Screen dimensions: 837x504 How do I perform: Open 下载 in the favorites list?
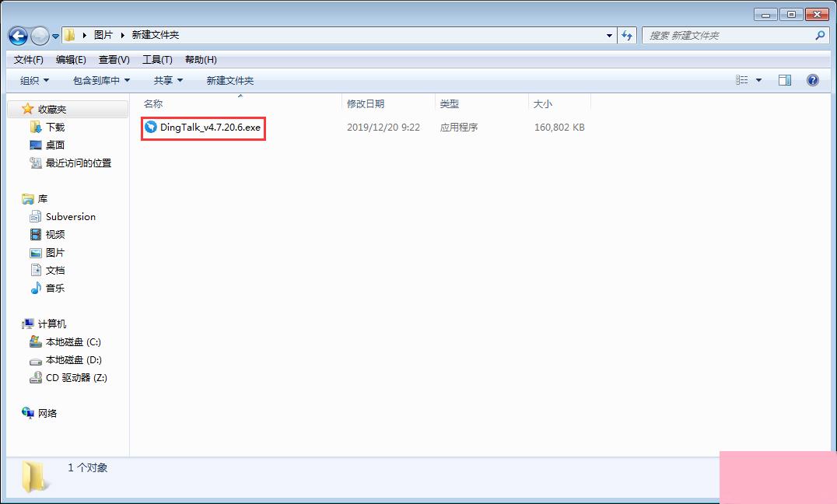(55, 127)
